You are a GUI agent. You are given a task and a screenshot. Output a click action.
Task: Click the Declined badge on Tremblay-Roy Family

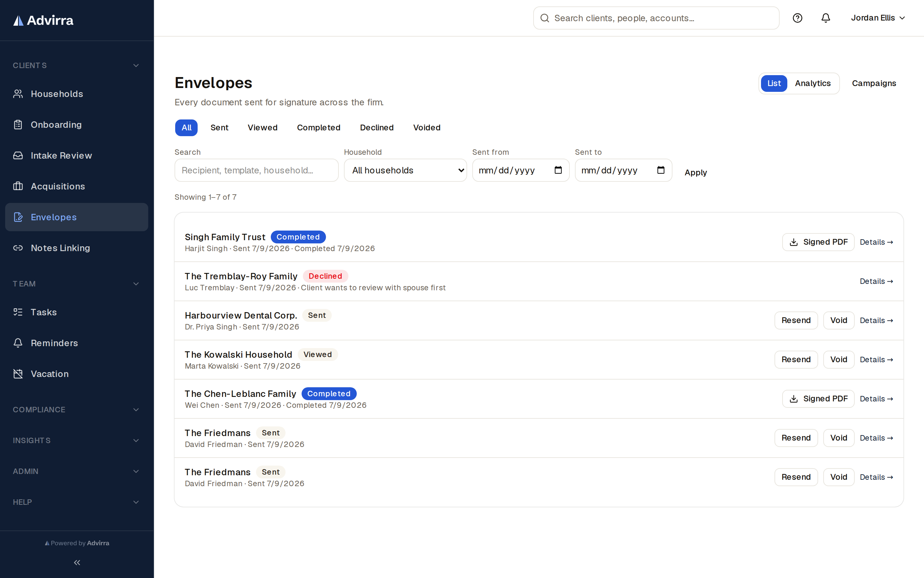point(325,276)
